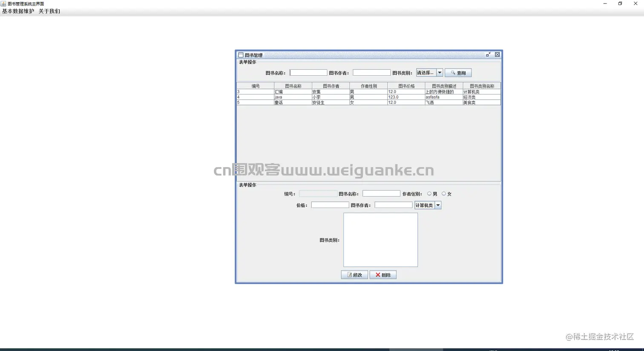
Task: Close the main application window
Action: tap(635, 3)
